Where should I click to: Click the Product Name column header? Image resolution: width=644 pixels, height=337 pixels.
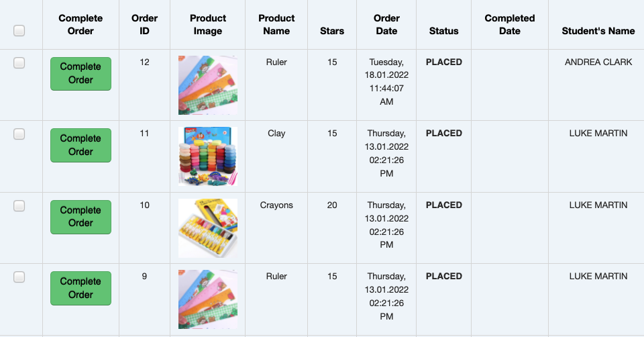click(276, 25)
